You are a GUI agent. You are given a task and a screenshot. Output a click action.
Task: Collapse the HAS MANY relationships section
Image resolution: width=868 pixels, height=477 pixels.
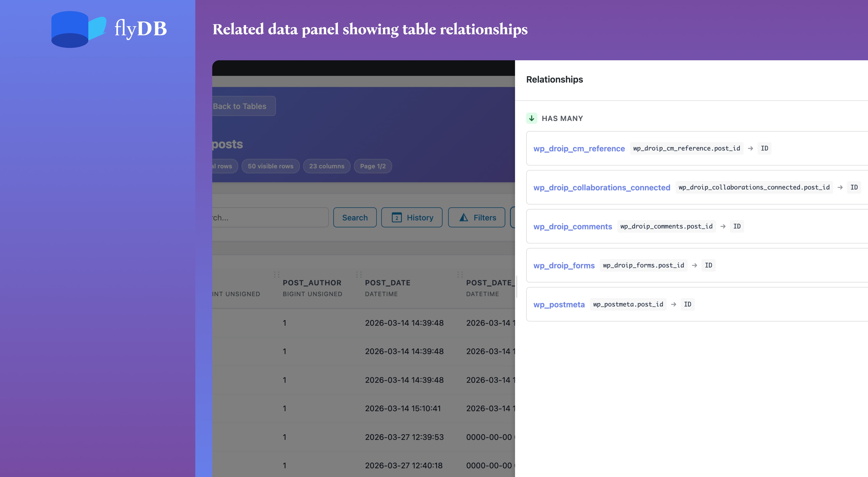562,118
